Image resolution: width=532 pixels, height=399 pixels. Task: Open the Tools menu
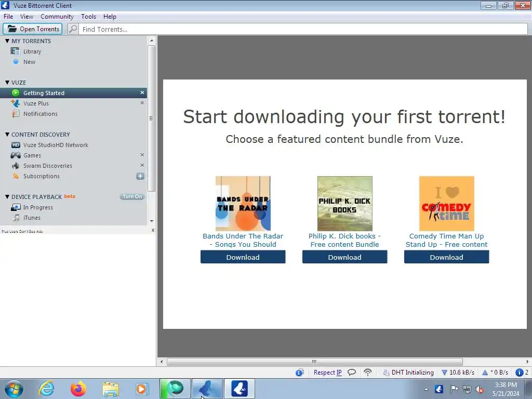[88, 16]
